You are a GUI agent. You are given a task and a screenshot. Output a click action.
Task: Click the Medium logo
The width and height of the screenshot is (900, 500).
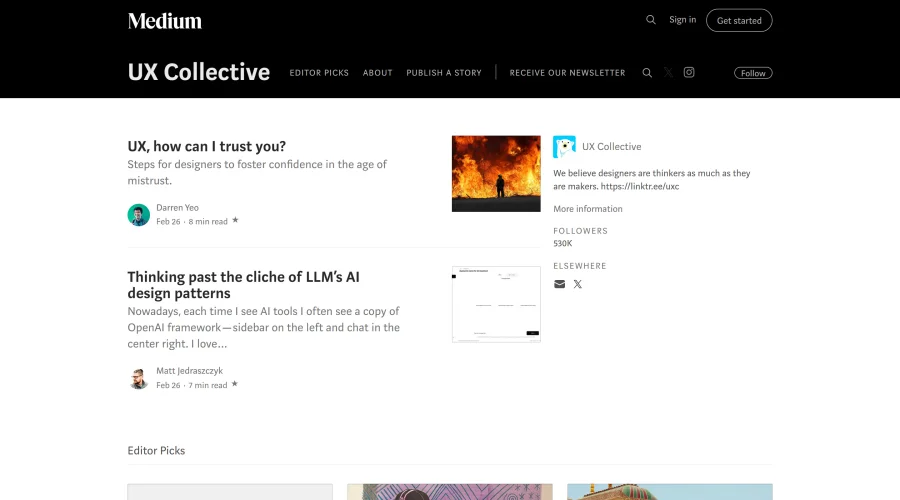pos(165,21)
